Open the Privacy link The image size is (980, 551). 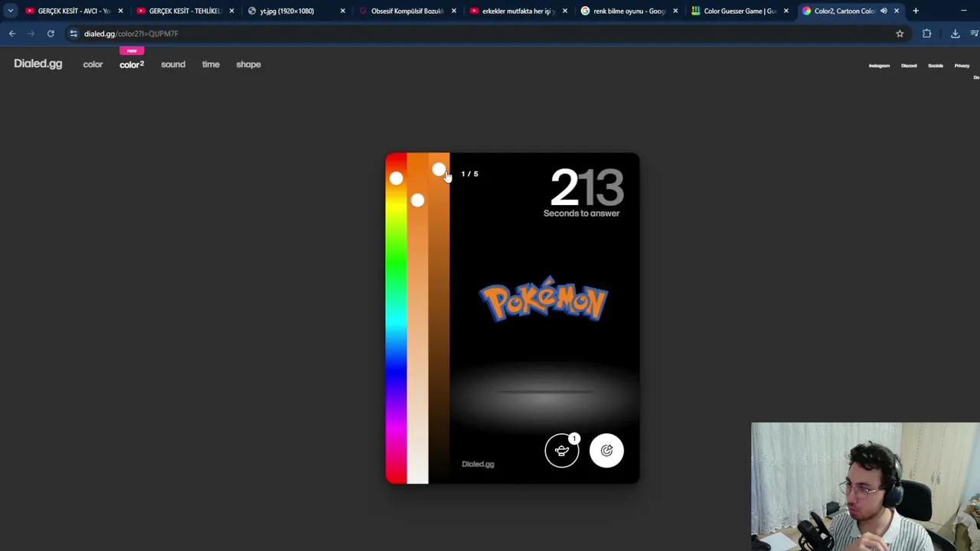pyautogui.click(x=962, y=66)
